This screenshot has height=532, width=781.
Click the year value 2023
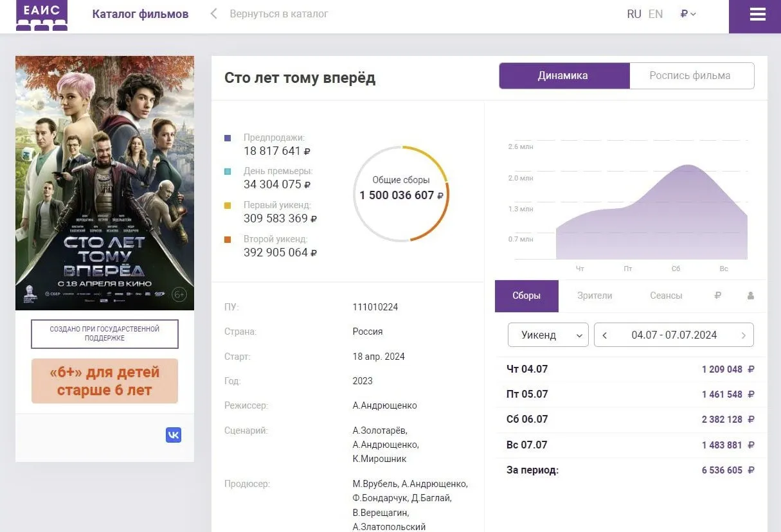[x=363, y=381]
